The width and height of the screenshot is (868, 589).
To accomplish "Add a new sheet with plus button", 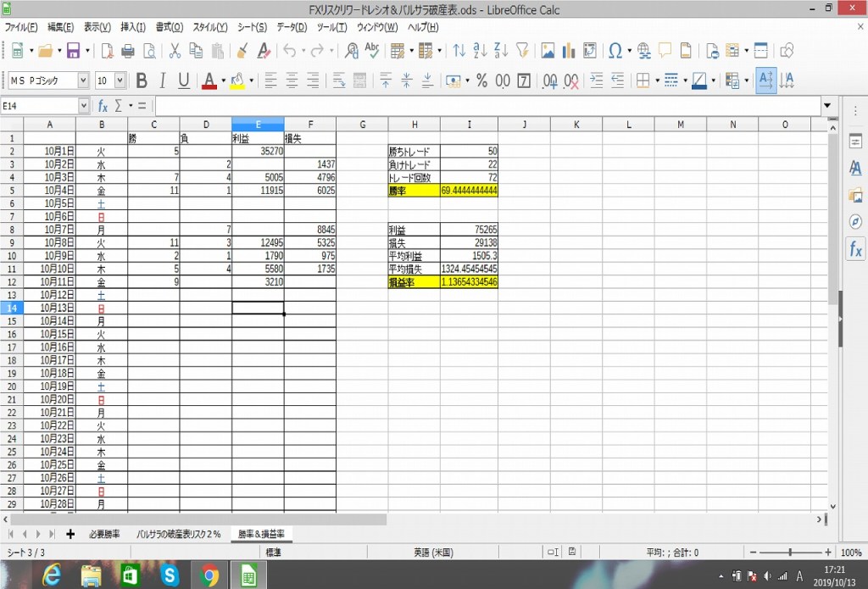I will coord(70,534).
